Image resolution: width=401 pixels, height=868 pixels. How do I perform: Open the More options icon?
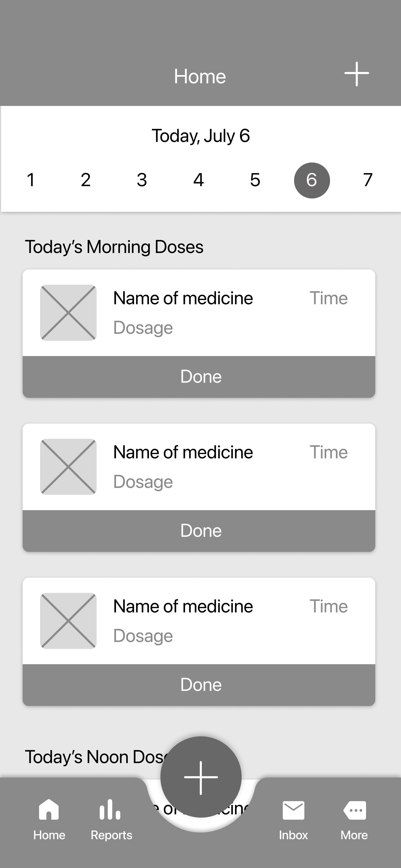355,810
